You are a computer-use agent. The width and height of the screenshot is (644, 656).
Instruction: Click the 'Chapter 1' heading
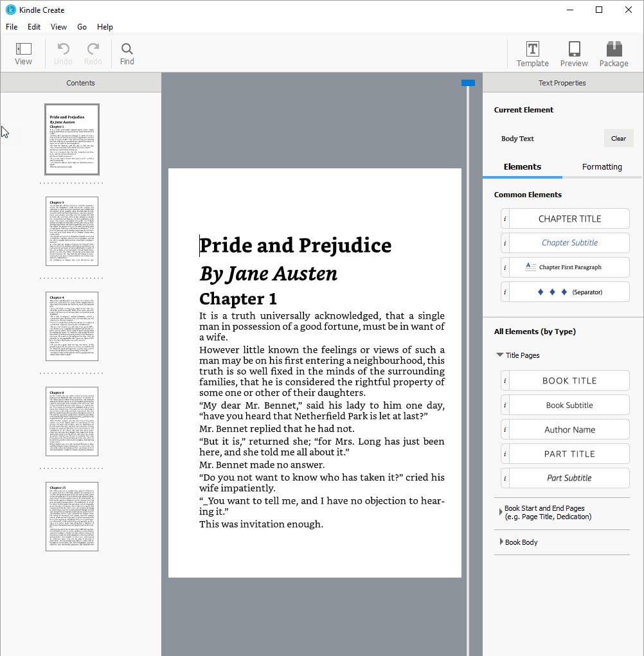point(238,299)
